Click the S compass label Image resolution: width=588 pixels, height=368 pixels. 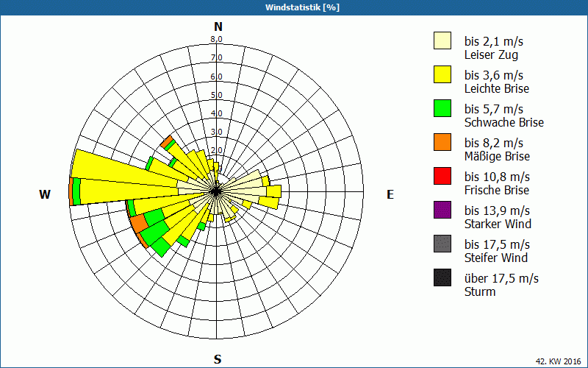[218, 359]
